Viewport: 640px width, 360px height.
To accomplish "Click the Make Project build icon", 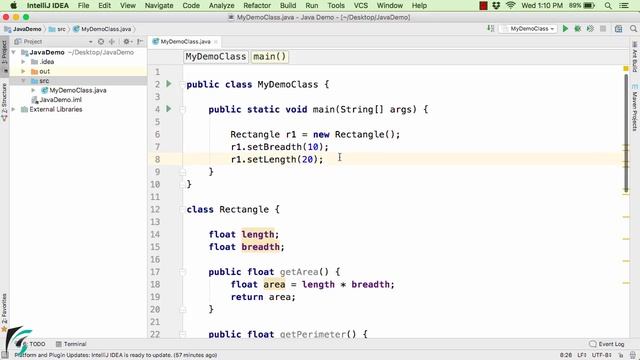I will coord(491,29).
